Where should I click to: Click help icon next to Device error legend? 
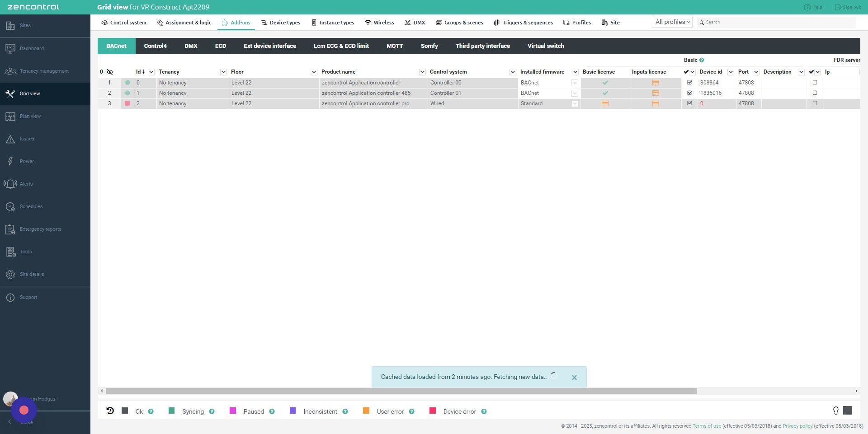tap(484, 411)
